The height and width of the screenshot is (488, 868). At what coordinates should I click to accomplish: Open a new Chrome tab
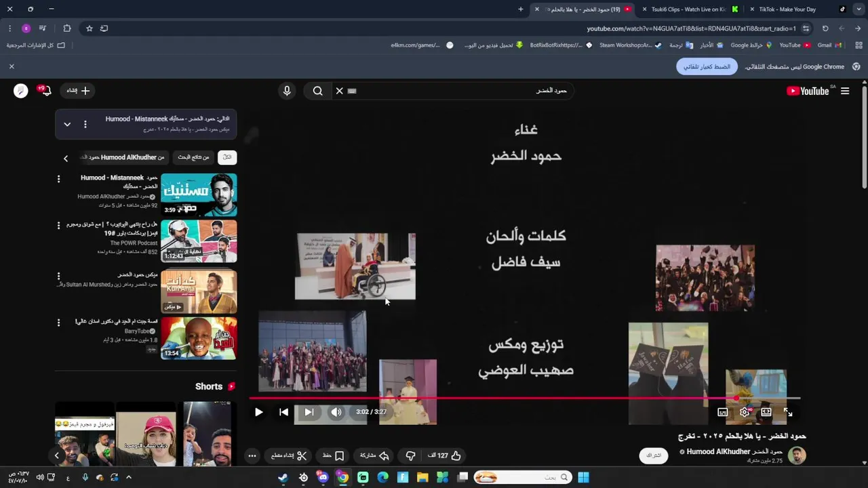(x=521, y=9)
